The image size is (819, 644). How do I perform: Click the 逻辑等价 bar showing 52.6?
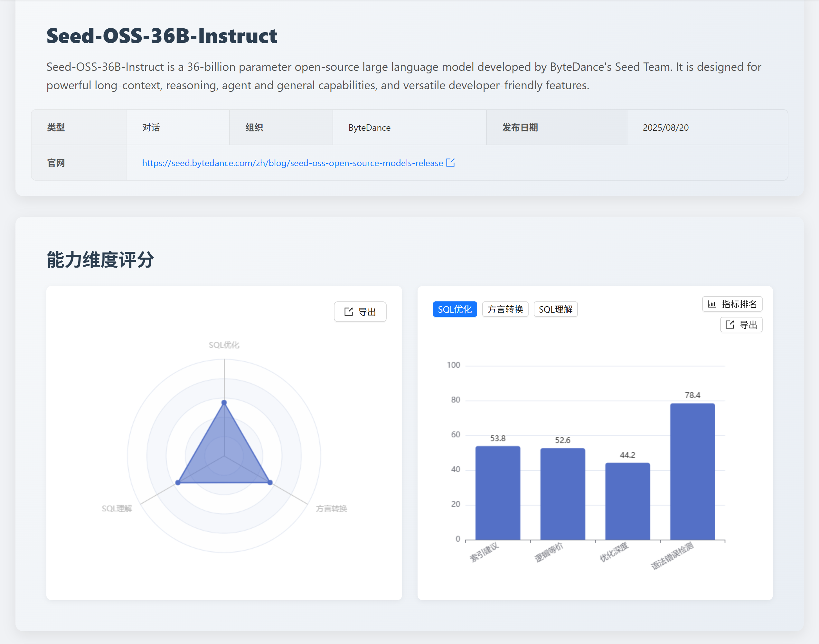[x=562, y=494]
